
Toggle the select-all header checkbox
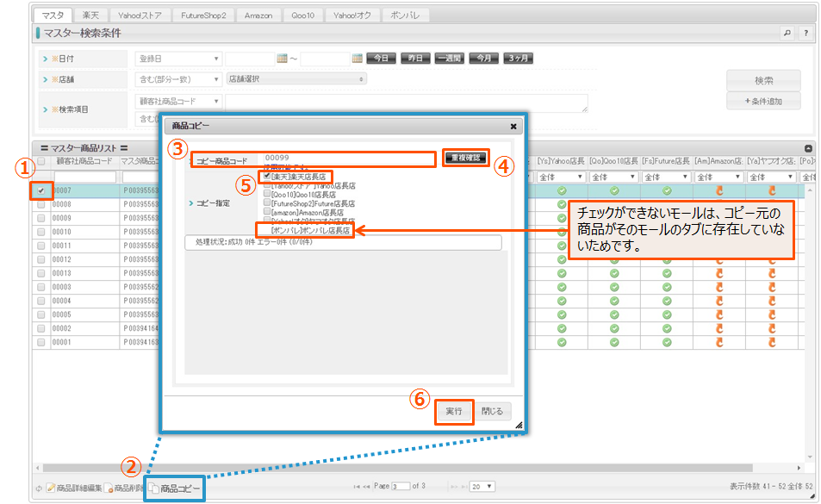pos(40,161)
